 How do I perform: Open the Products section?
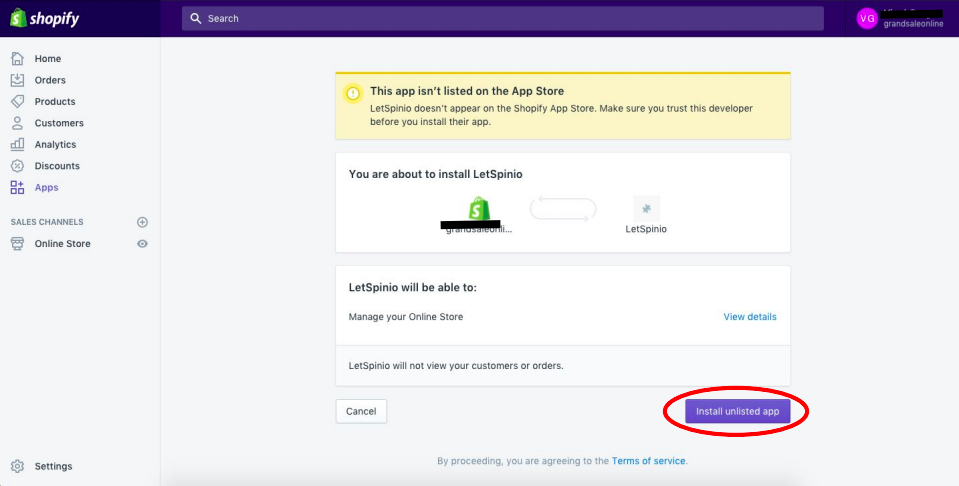54,101
